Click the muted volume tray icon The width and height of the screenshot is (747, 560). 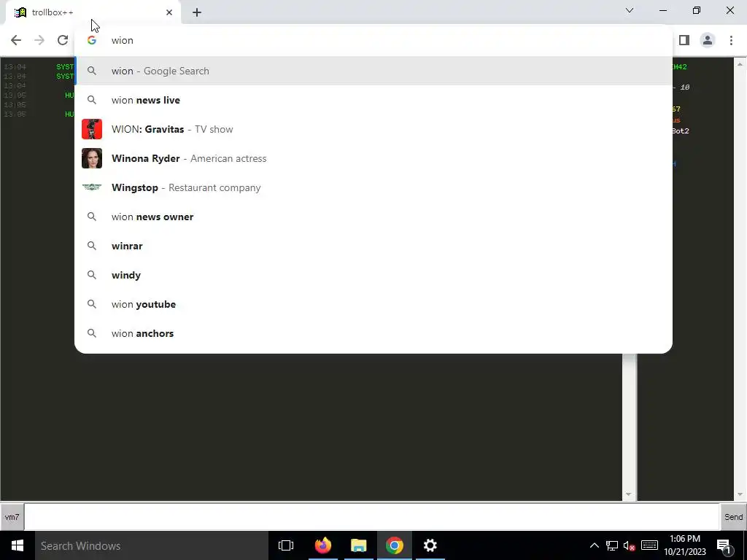click(630, 545)
